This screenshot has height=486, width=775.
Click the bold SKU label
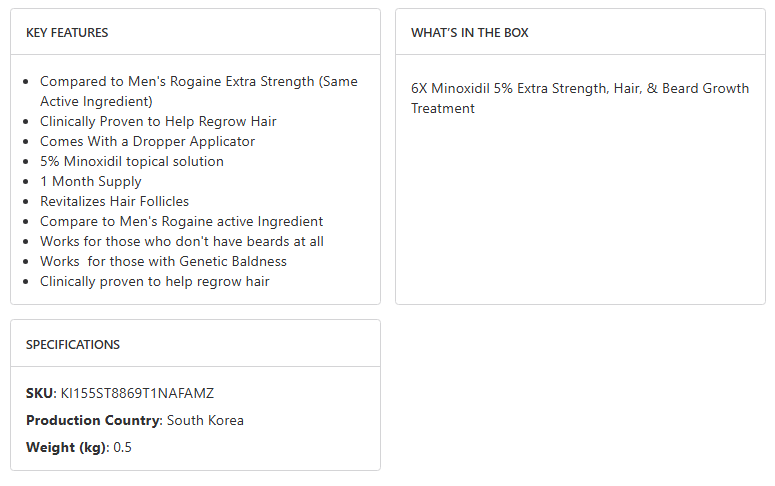pyautogui.click(x=40, y=393)
